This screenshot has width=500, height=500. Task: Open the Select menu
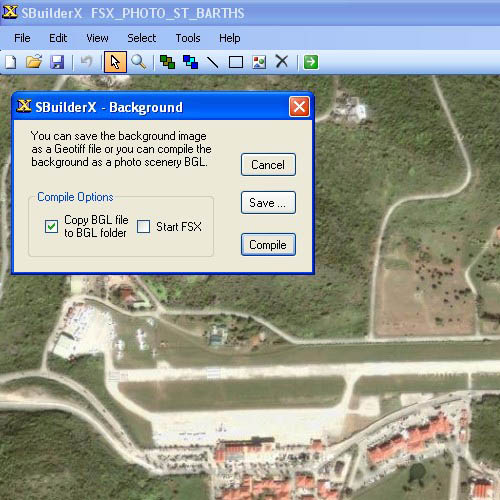tap(142, 38)
